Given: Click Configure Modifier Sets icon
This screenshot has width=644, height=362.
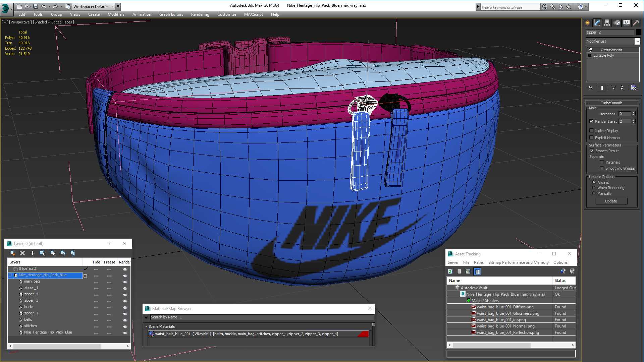Looking at the screenshot, I should (x=634, y=87).
